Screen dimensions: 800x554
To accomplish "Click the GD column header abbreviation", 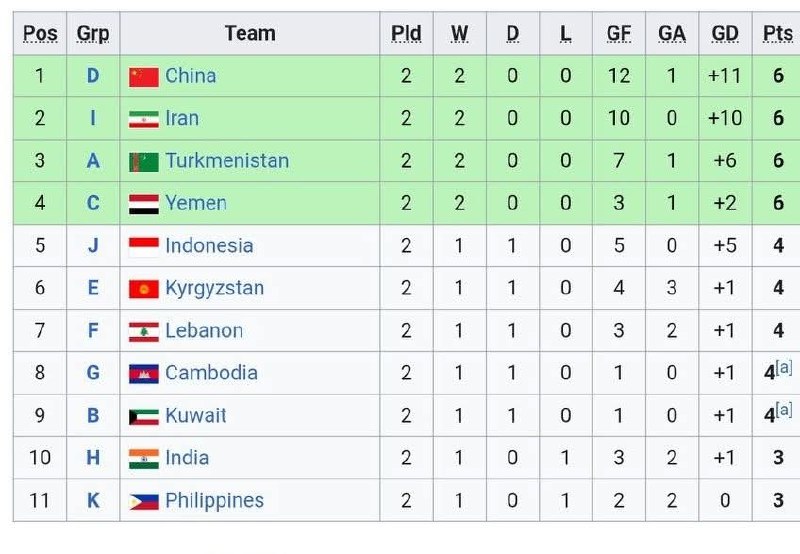I will click(x=724, y=34).
